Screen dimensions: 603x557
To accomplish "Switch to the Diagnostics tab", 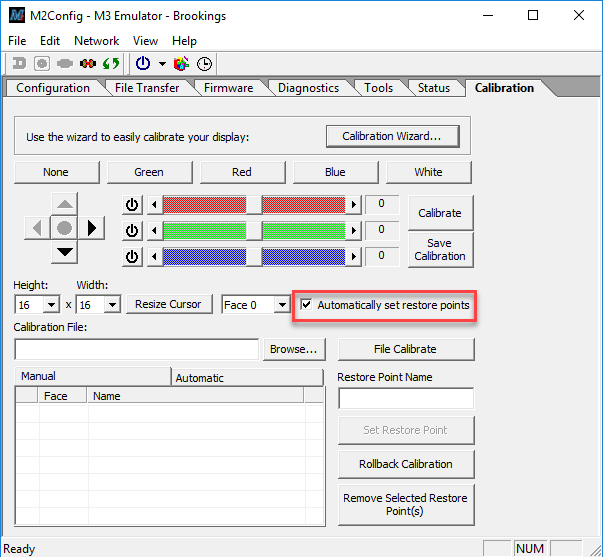I will [308, 88].
